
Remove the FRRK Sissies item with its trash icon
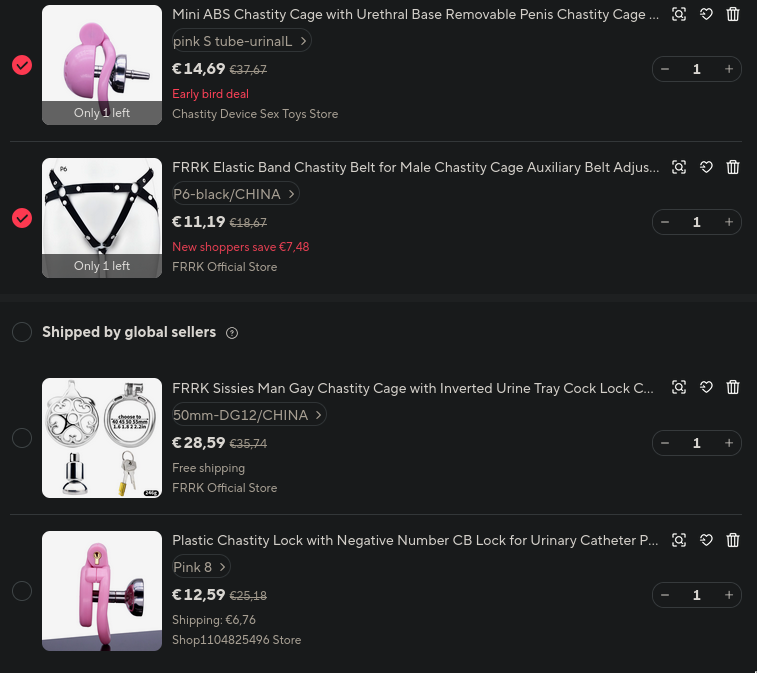point(733,387)
